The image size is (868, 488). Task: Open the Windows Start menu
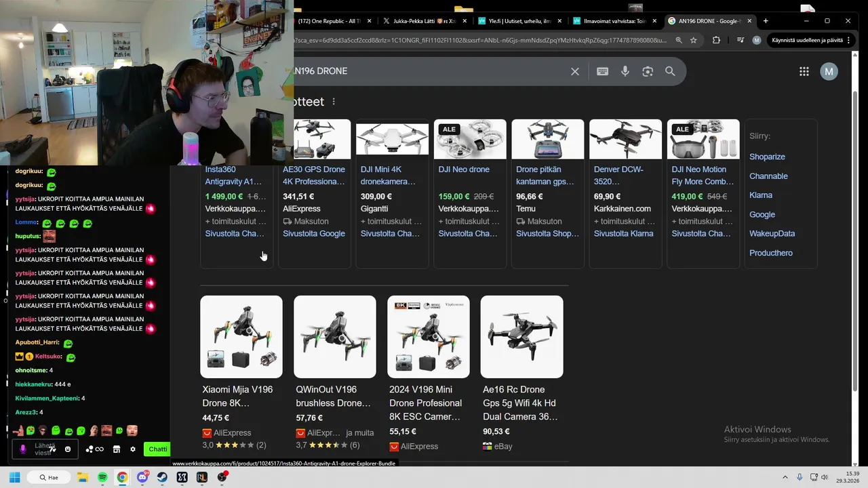[14, 477]
